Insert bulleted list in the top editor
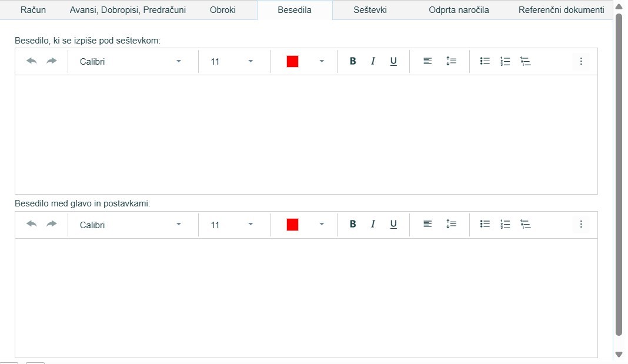Screen dimensions: 628x364 point(485,61)
